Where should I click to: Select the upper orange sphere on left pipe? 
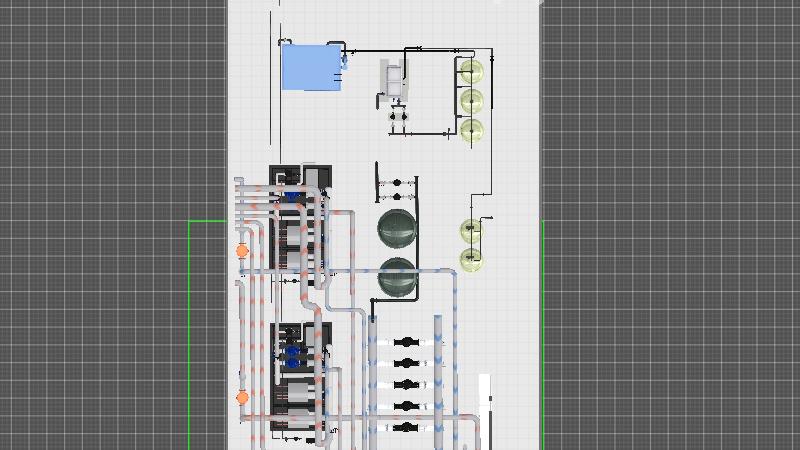pos(242,251)
